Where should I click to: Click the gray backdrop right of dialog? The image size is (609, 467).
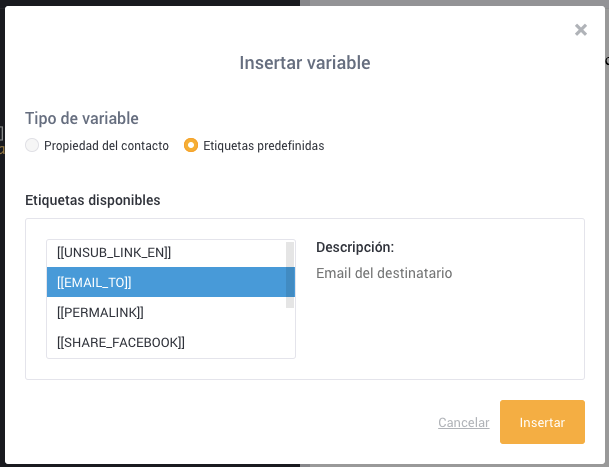click(x=607, y=272)
